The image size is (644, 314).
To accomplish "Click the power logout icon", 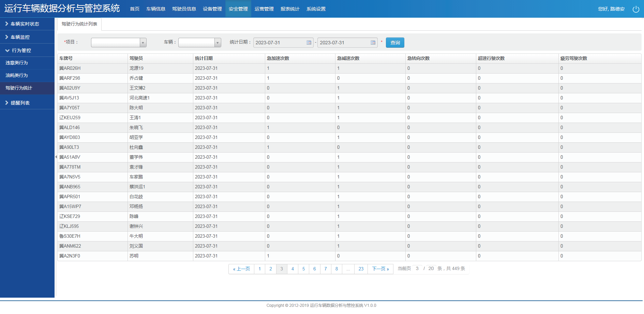I will [x=636, y=9].
